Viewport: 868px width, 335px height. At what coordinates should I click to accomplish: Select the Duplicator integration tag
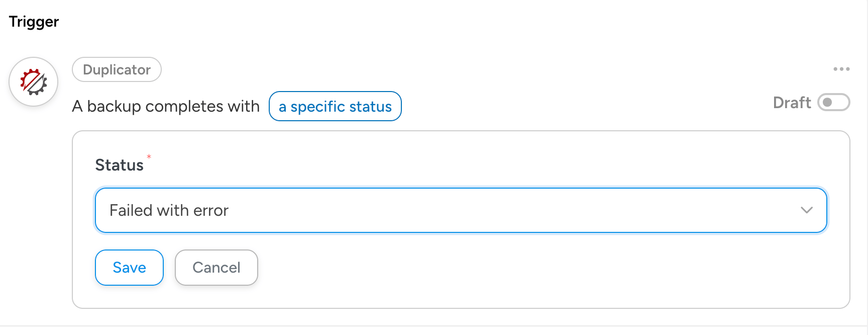click(x=117, y=69)
